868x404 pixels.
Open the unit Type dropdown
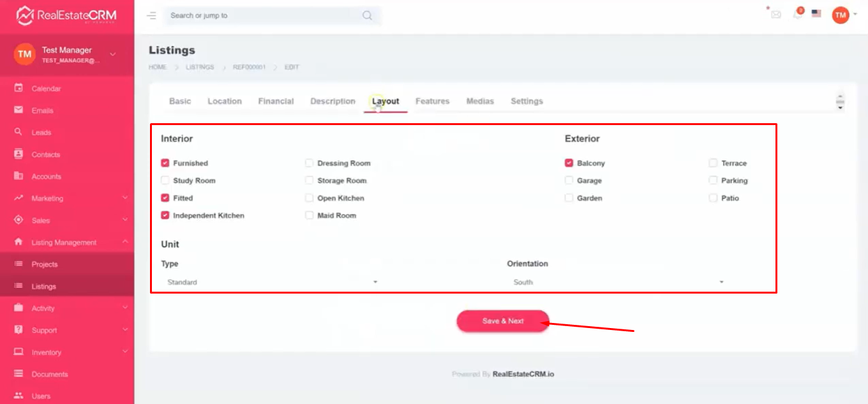tap(269, 282)
